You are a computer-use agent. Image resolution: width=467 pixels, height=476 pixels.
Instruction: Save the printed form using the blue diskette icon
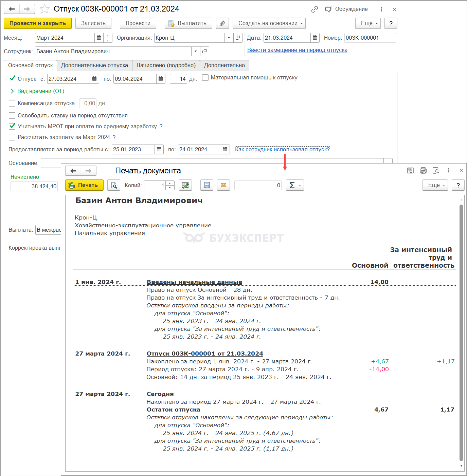click(x=207, y=185)
